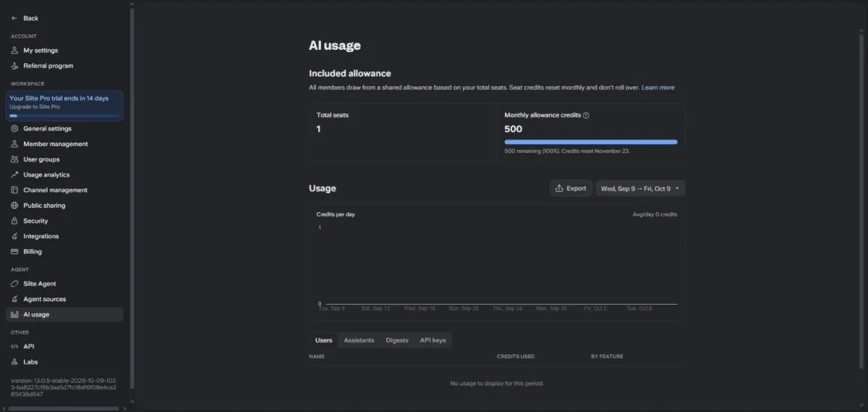
Task: Click the Avg/day 0 credits text
Action: point(655,214)
